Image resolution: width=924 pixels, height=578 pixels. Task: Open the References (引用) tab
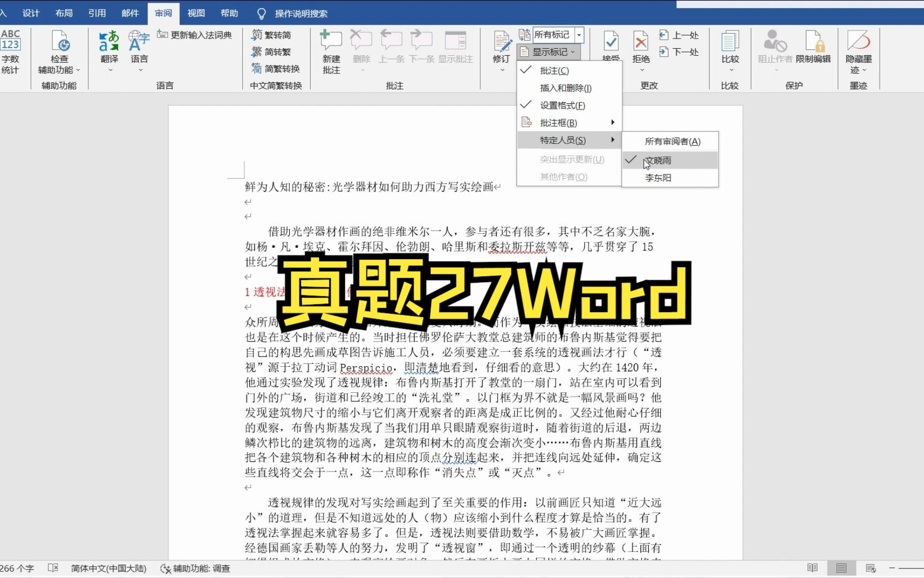pos(97,13)
